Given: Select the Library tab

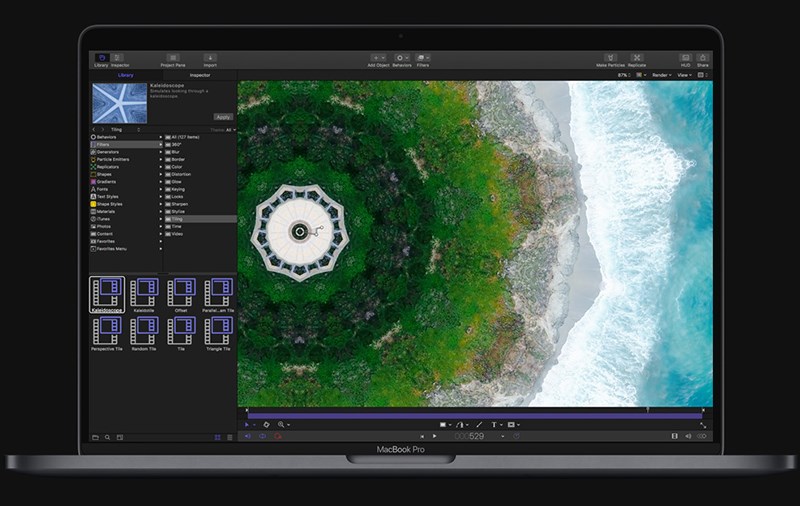Looking at the screenshot, I should click(127, 75).
